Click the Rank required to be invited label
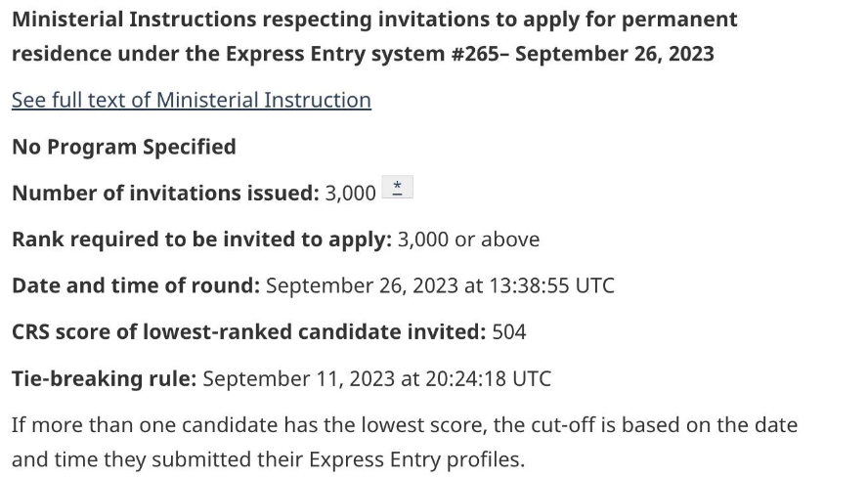 (201, 239)
